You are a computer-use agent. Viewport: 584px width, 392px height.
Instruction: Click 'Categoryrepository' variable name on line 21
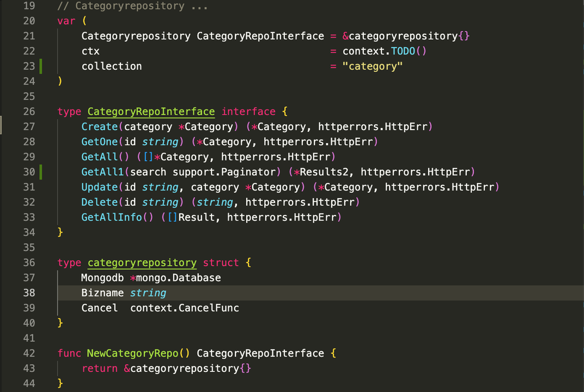click(x=136, y=36)
